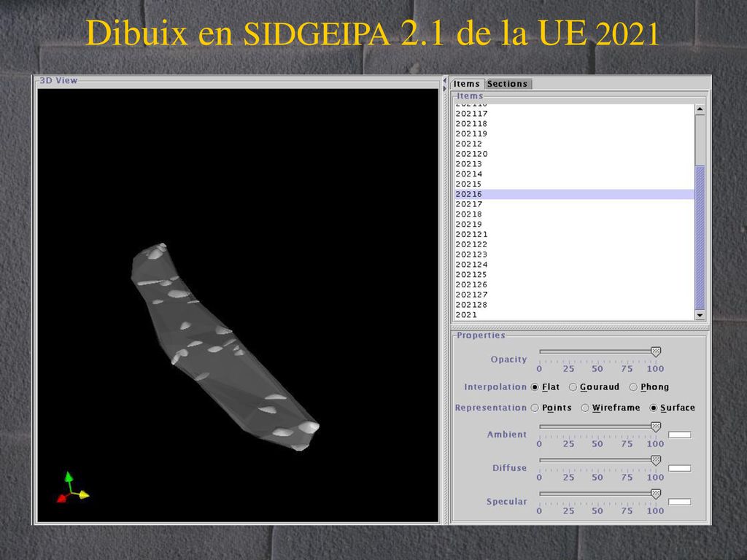The image size is (747, 560).
Task: Click the items list scroll down arrow
Action: point(700,315)
